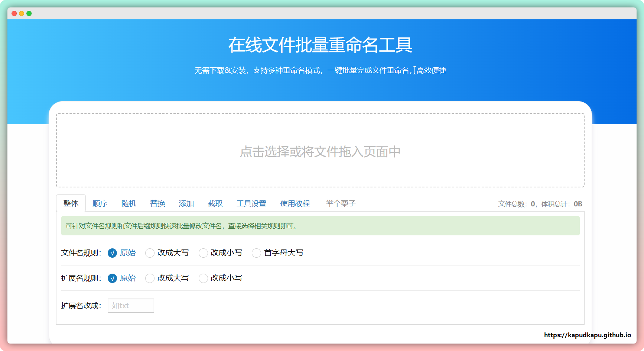Select 首字母大写 filename option
The width and height of the screenshot is (644, 351).
256,253
